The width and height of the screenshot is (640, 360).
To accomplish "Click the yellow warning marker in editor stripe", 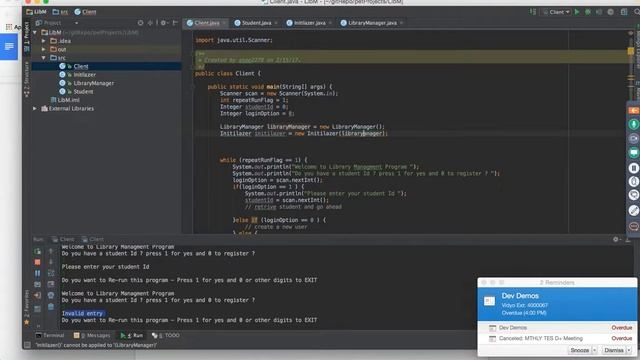I will click(631, 51).
